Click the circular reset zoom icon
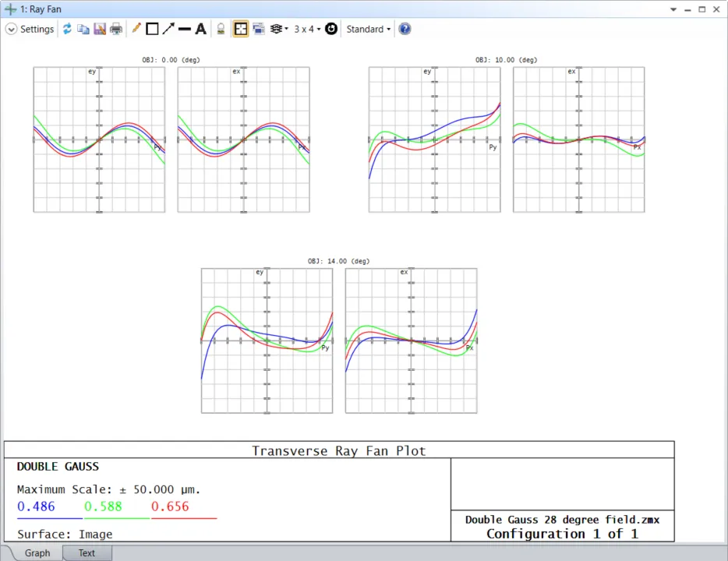Image resolution: width=728 pixels, height=561 pixels. click(x=331, y=29)
